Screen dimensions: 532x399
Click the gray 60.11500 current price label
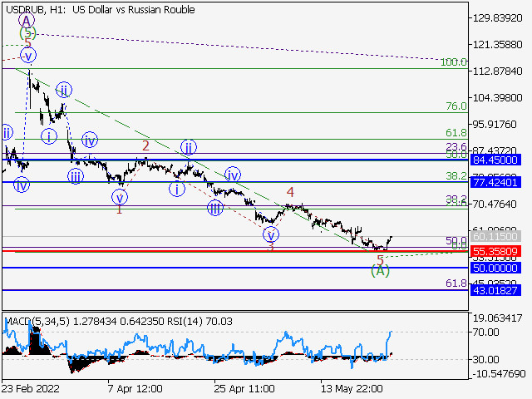(x=495, y=236)
